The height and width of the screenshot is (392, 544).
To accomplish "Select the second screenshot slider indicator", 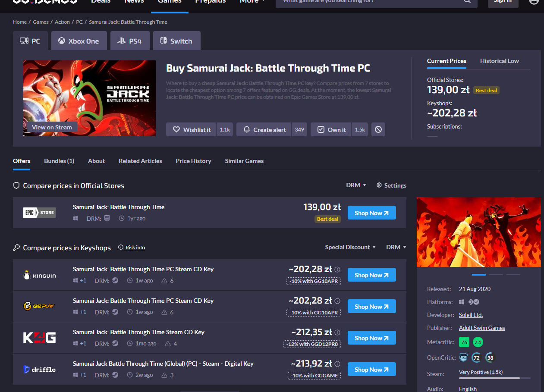I will point(496,275).
